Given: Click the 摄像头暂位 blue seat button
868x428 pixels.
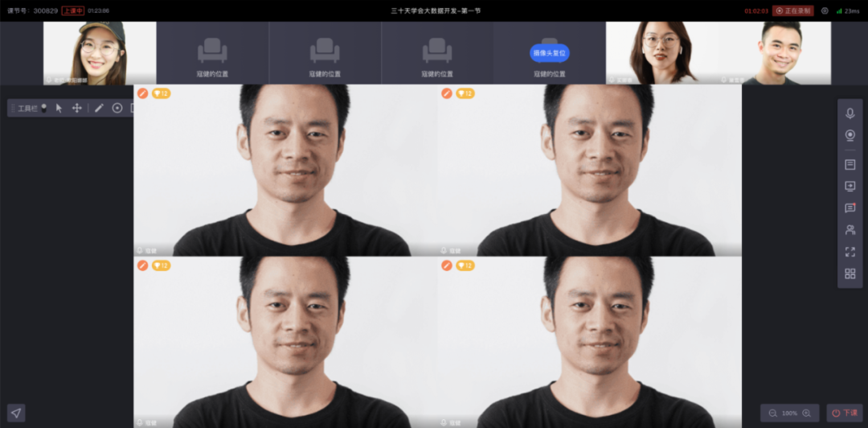Looking at the screenshot, I should (549, 53).
